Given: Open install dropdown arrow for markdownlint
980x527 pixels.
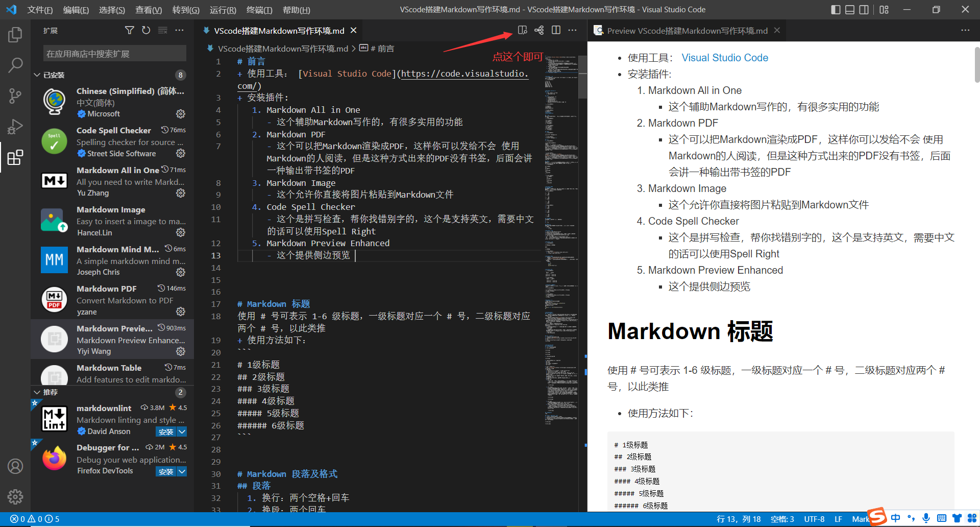Looking at the screenshot, I should pos(182,432).
